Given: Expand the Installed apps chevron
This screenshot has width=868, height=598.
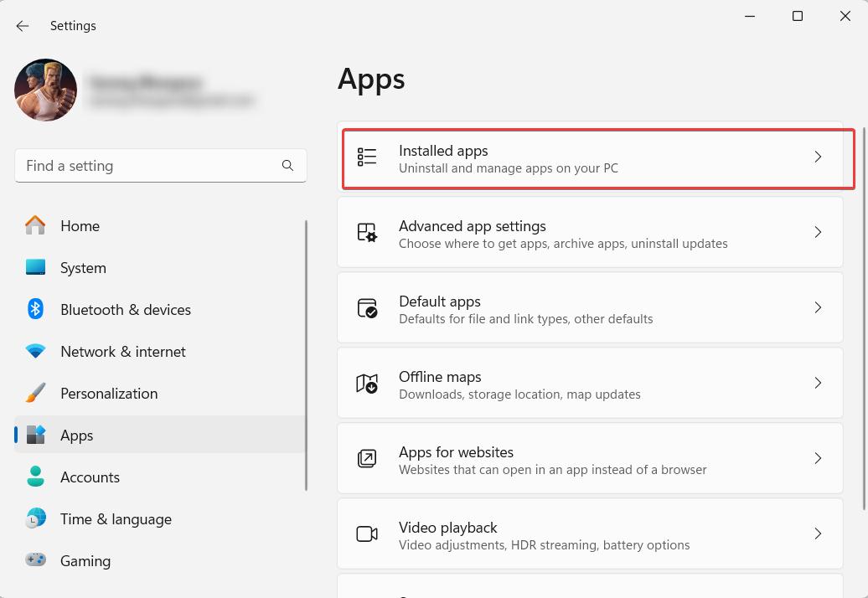Looking at the screenshot, I should pos(819,157).
